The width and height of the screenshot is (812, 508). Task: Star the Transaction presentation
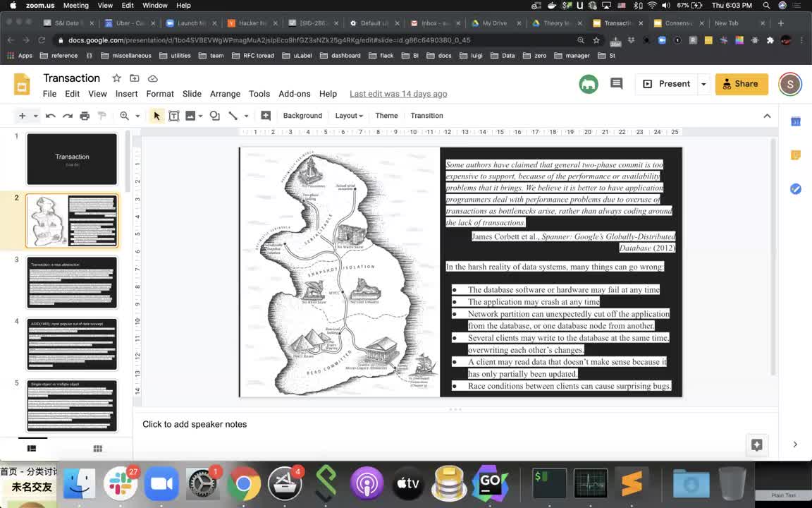coord(116,78)
